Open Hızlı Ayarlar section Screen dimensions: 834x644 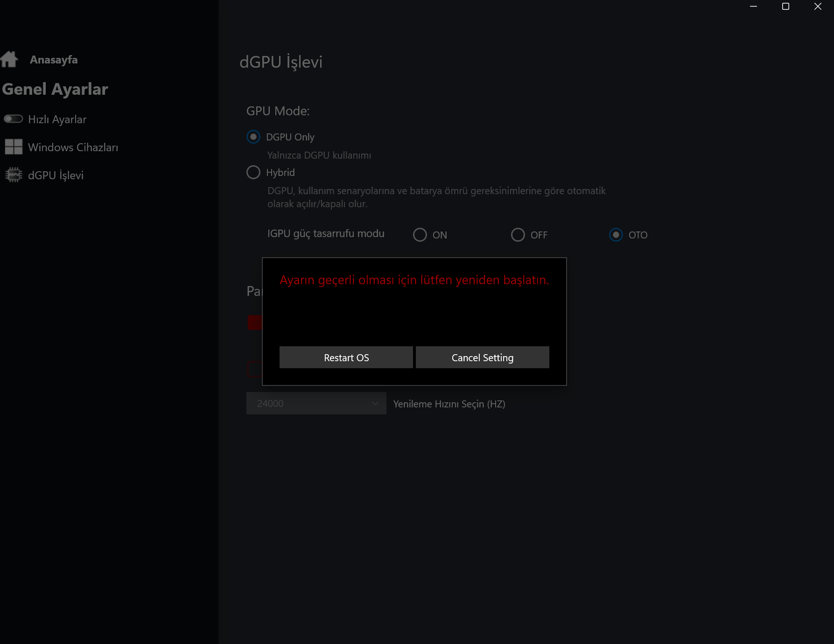pos(57,119)
